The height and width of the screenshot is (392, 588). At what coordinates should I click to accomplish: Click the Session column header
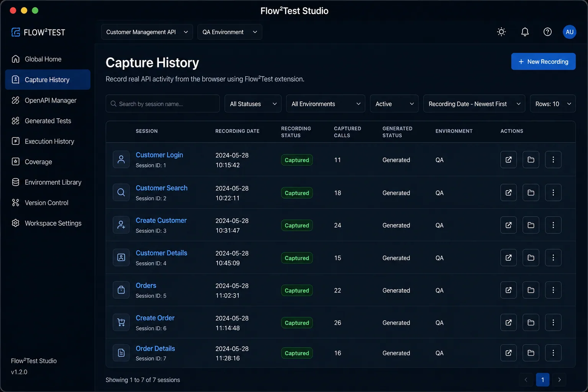tap(147, 131)
